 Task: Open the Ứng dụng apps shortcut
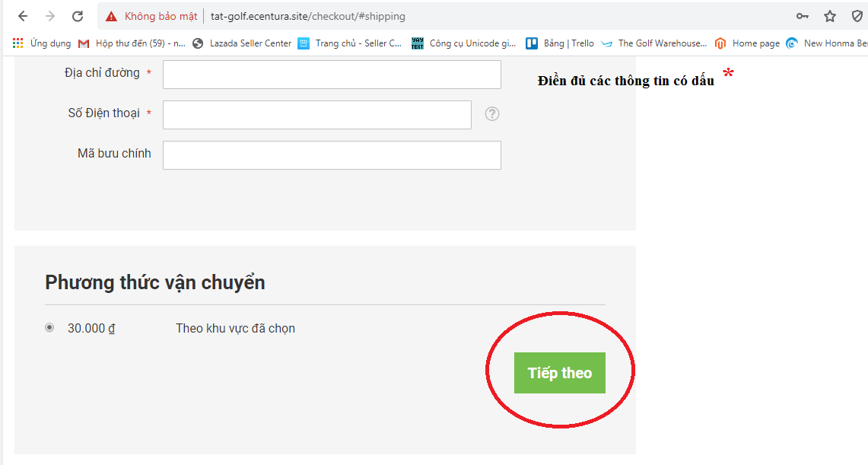(42, 43)
